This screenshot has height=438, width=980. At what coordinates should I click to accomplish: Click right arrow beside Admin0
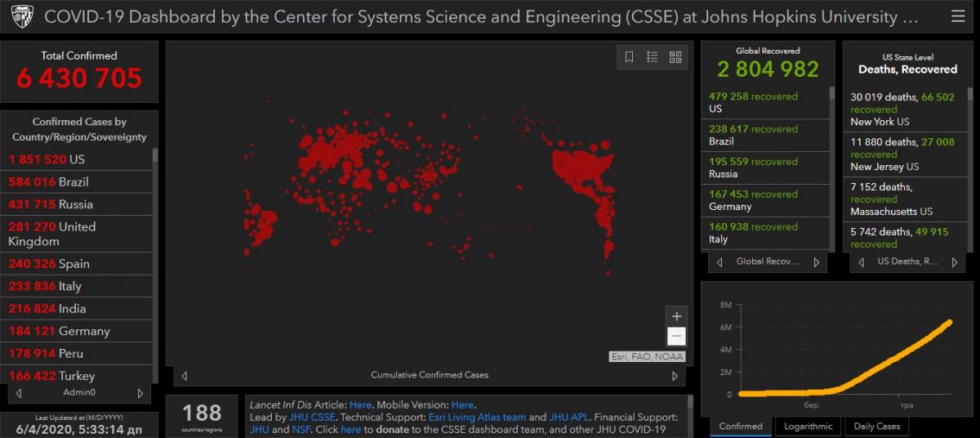(140, 393)
